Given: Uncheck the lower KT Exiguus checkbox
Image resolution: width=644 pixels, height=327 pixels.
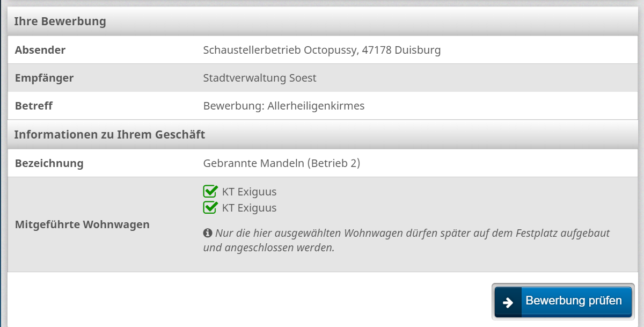Looking at the screenshot, I should (210, 208).
